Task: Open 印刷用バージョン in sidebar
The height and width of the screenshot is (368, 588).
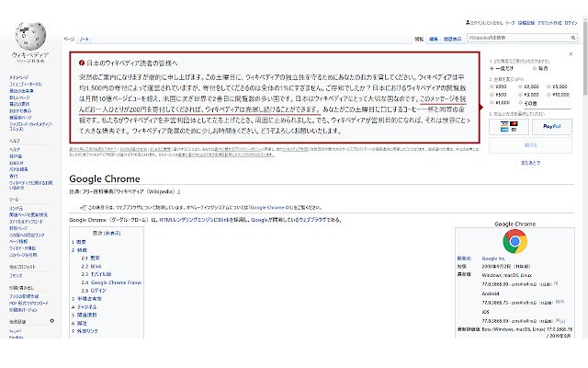Action: point(23,310)
